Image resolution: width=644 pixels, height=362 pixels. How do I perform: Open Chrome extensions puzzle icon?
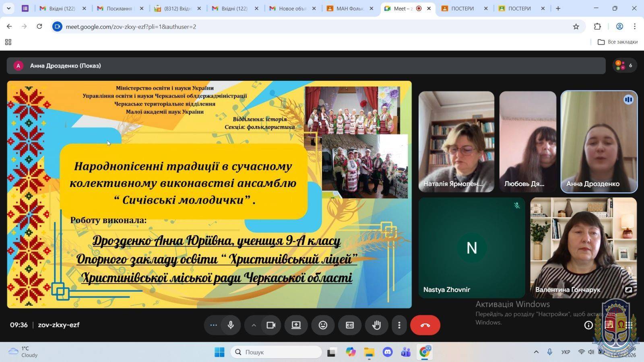tap(597, 27)
